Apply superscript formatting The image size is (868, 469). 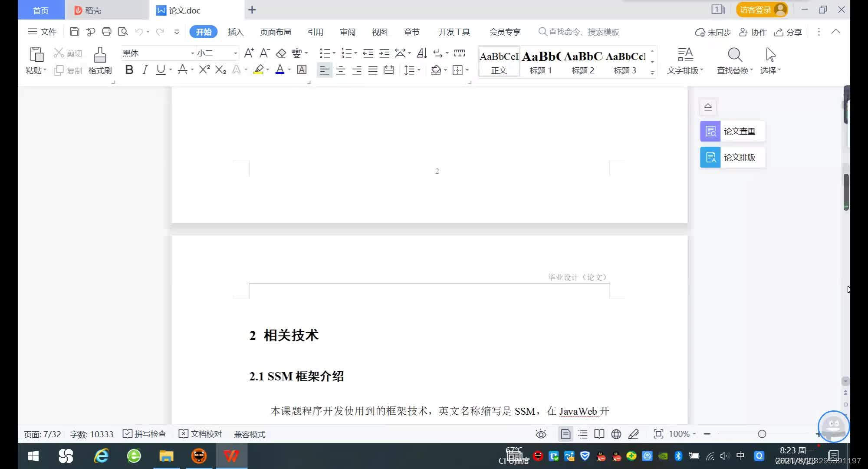point(204,70)
